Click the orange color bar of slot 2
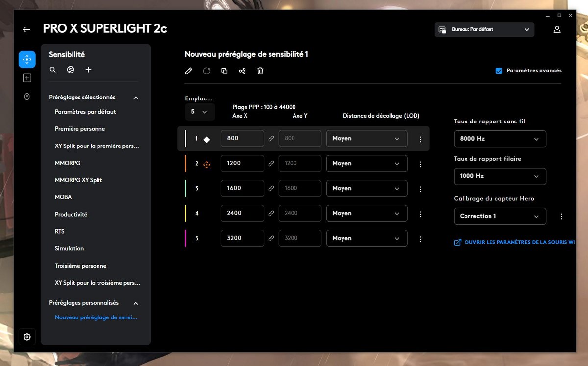This screenshot has width=588, height=366. (x=186, y=164)
